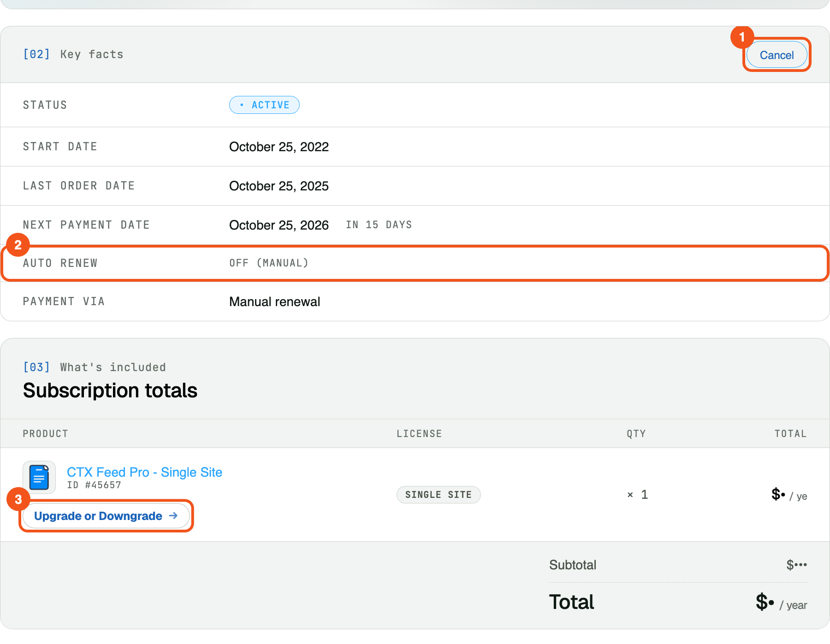This screenshot has height=644, width=830.
Task: Select the last order date October 25, 2025
Action: click(279, 186)
